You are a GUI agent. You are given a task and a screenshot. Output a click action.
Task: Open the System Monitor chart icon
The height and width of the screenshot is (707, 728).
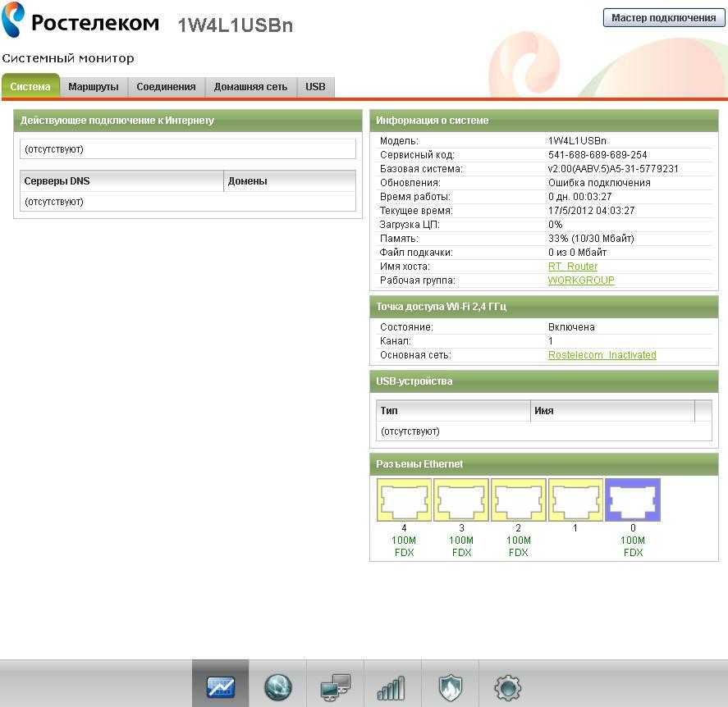pos(221,686)
